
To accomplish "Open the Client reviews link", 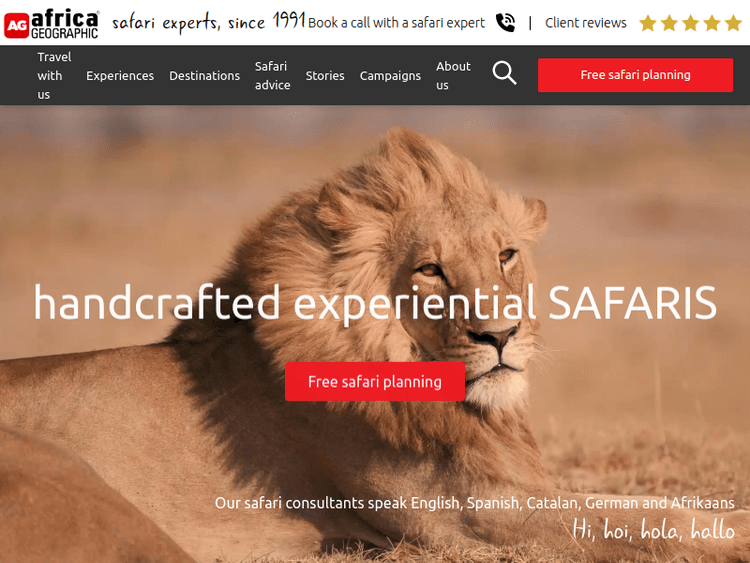I will [x=585, y=23].
